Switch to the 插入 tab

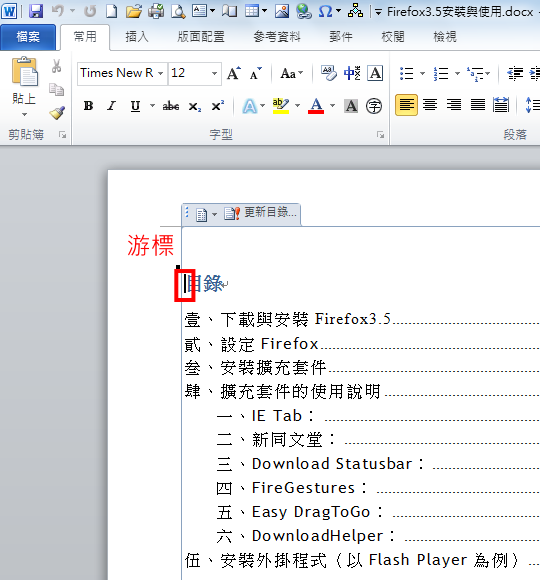pos(137,37)
